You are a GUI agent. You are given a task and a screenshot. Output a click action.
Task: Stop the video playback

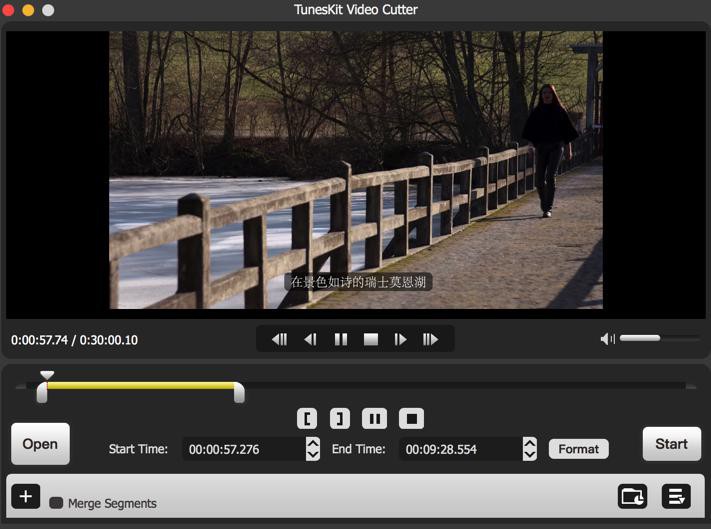coord(370,339)
